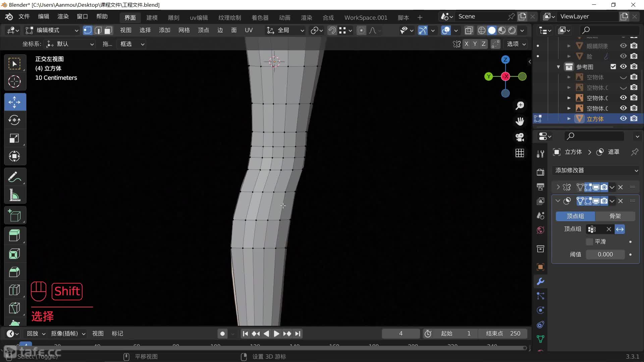The height and width of the screenshot is (362, 644).
Task: Activate the 3D Cursor tool
Action: 15,81
